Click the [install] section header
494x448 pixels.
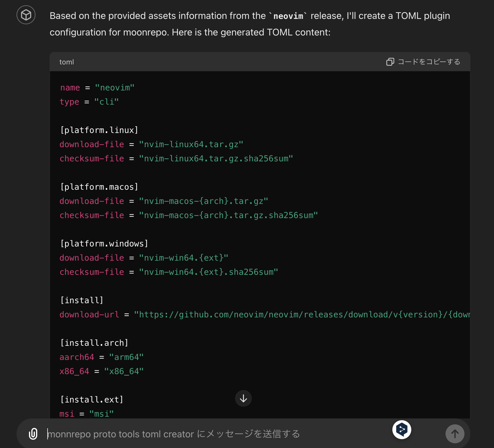click(x=82, y=301)
